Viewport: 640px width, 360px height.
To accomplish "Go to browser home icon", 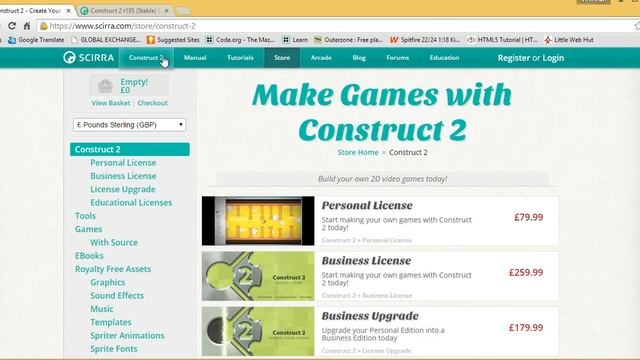I will point(27,26).
